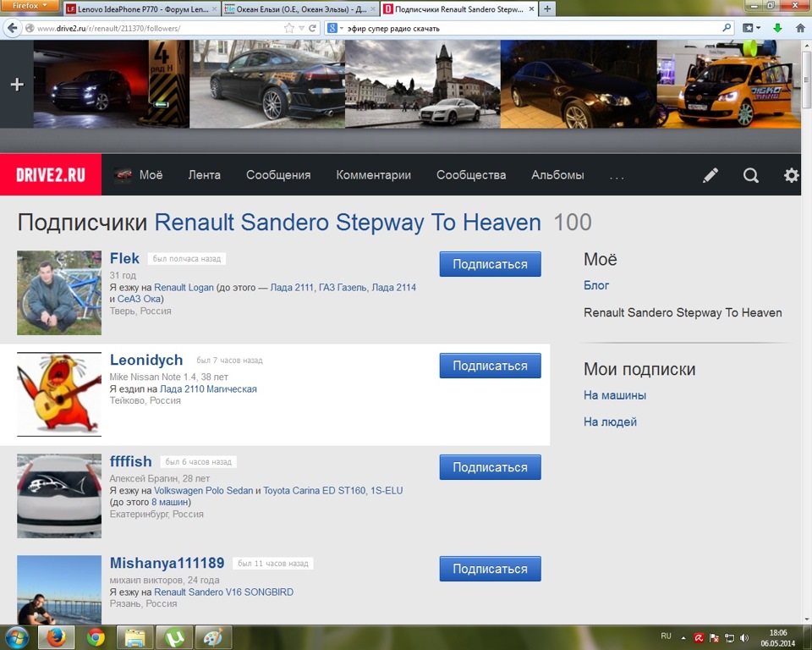
Task: Click the address bar URL field
Action: point(159,28)
